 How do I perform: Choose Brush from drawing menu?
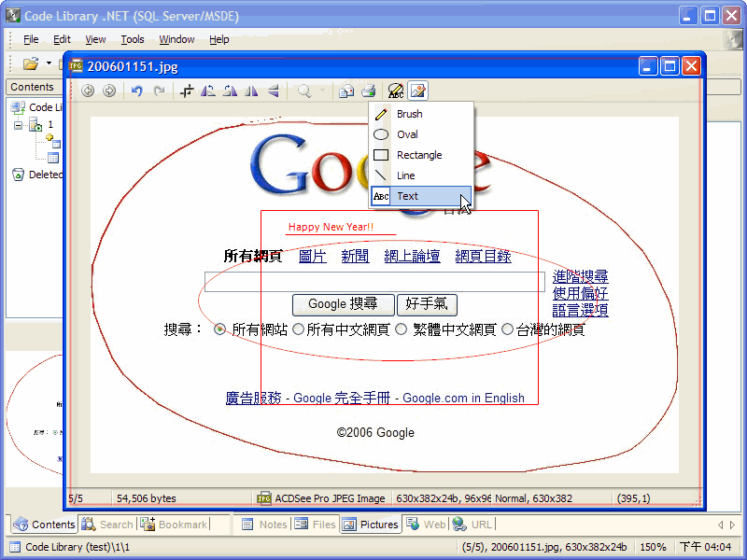point(421,114)
